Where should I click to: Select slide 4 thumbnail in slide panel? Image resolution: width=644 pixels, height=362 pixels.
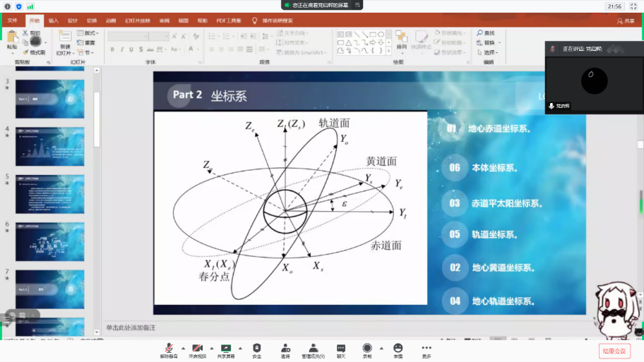[x=49, y=146]
